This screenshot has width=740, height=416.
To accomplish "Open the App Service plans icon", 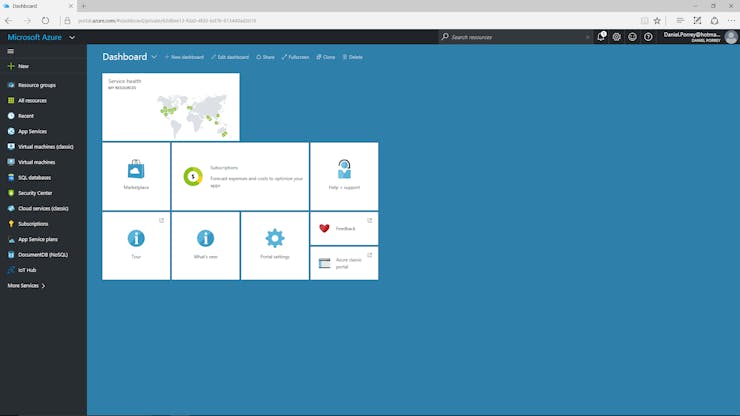I will [x=11, y=239].
